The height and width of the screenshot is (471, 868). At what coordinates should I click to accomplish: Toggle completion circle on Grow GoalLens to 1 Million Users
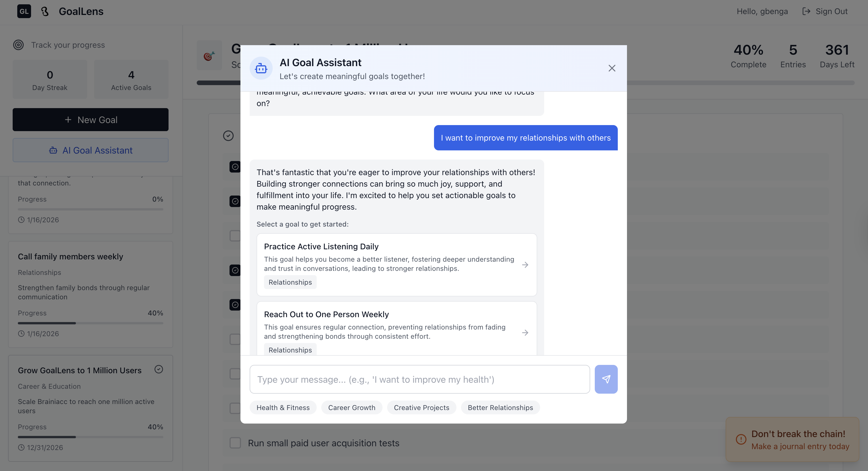159,369
